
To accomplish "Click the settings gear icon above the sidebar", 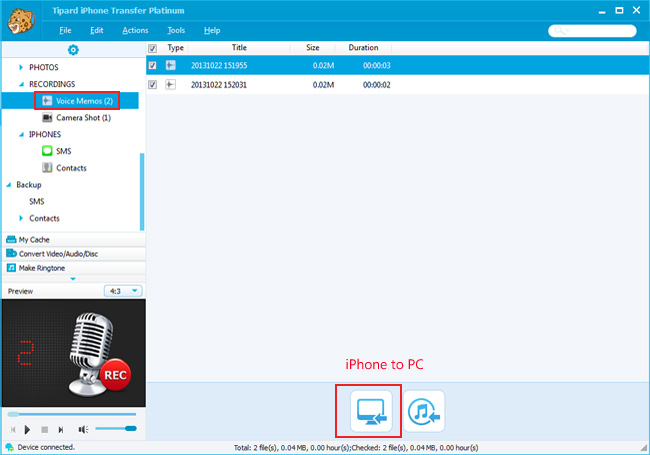I will click(73, 50).
